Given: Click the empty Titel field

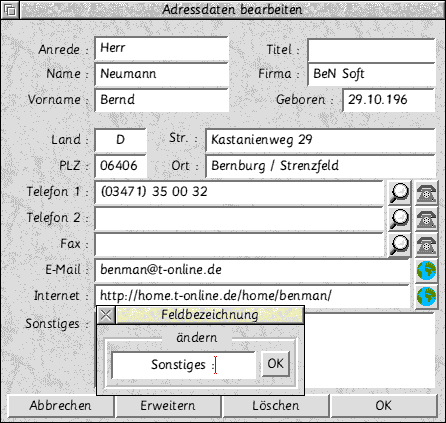Looking at the screenshot, I should pyautogui.click(x=371, y=50).
